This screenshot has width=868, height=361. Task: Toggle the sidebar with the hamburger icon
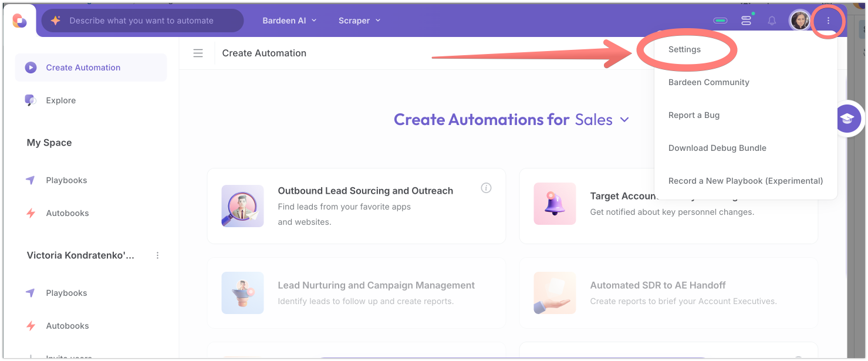click(x=198, y=53)
